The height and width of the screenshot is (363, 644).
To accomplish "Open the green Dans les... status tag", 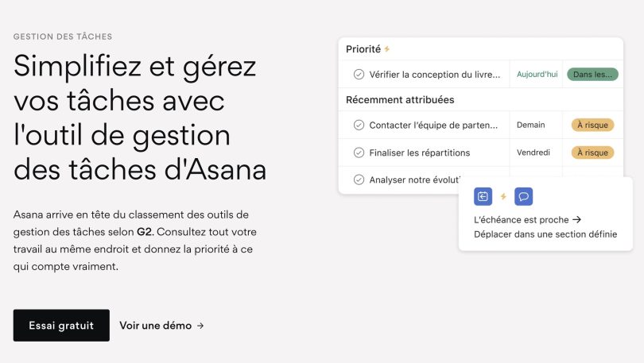I will coord(592,74).
